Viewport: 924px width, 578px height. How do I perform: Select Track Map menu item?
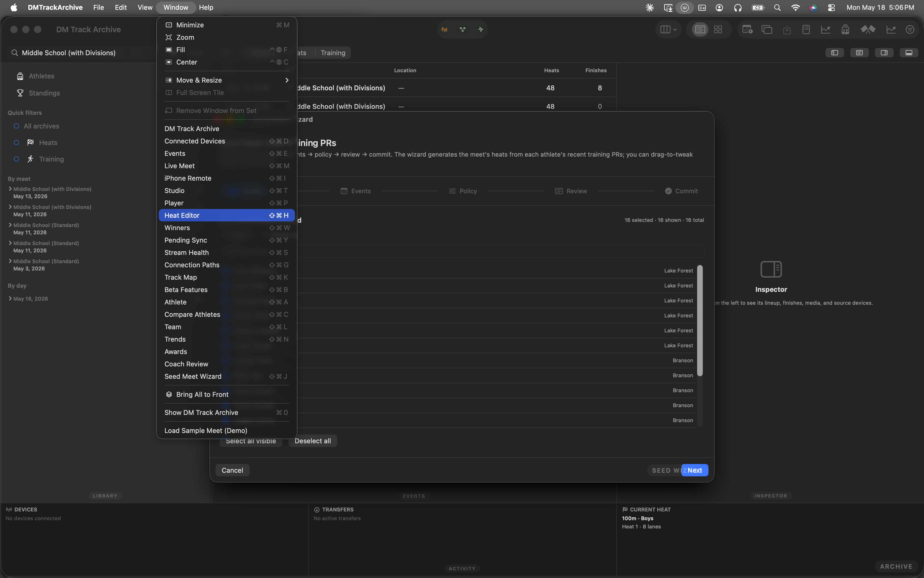pos(226,278)
